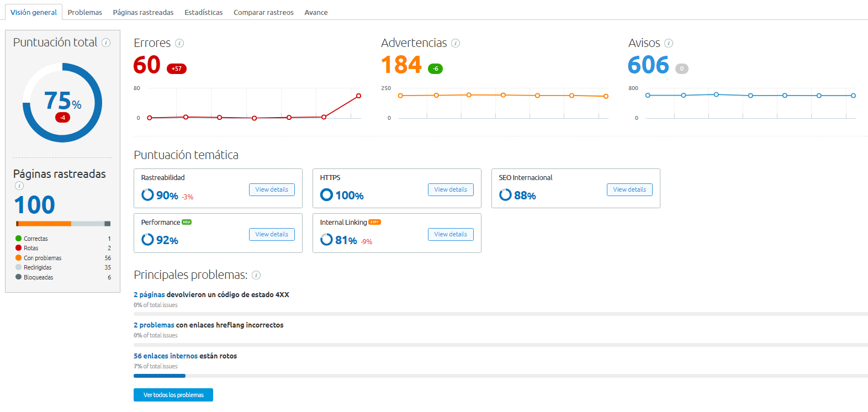Image resolution: width=868 pixels, height=412 pixels.
Task: Click the 75% total score donut chart
Action: pos(62,103)
